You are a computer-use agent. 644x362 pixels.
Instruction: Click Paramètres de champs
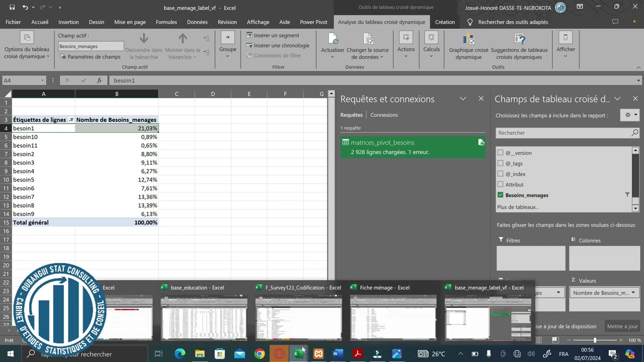pos(91,57)
